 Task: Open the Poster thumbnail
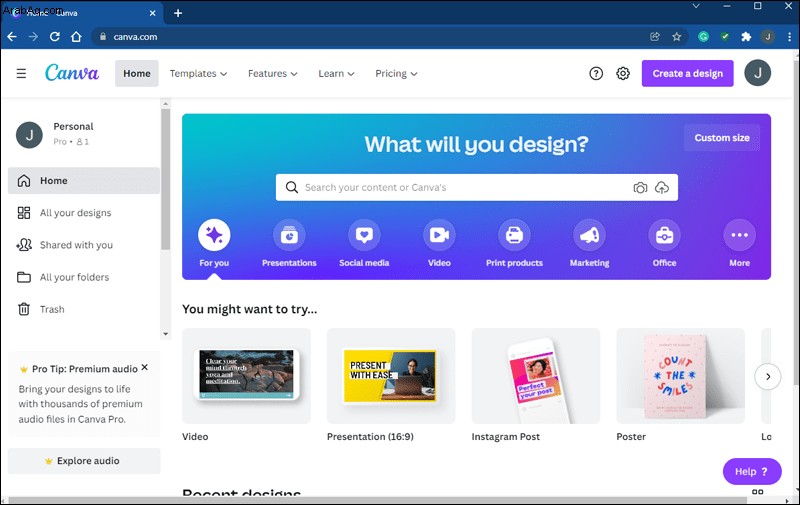click(x=681, y=375)
